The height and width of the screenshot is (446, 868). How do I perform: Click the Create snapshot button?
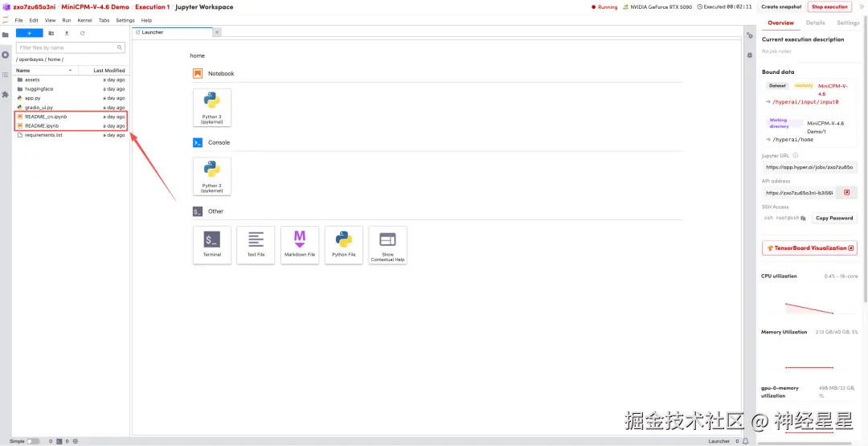pyautogui.click(x=780, y=6)
